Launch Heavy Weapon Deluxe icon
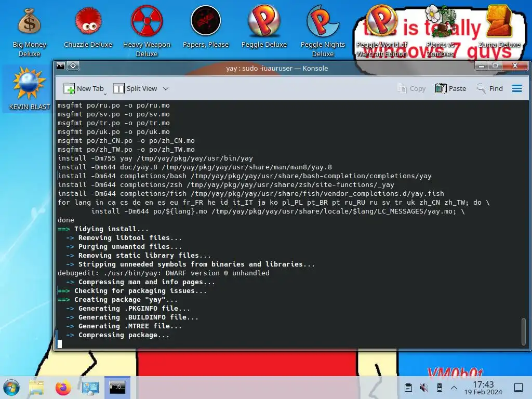Screen dimensions: 532x399 click(147, 31)
